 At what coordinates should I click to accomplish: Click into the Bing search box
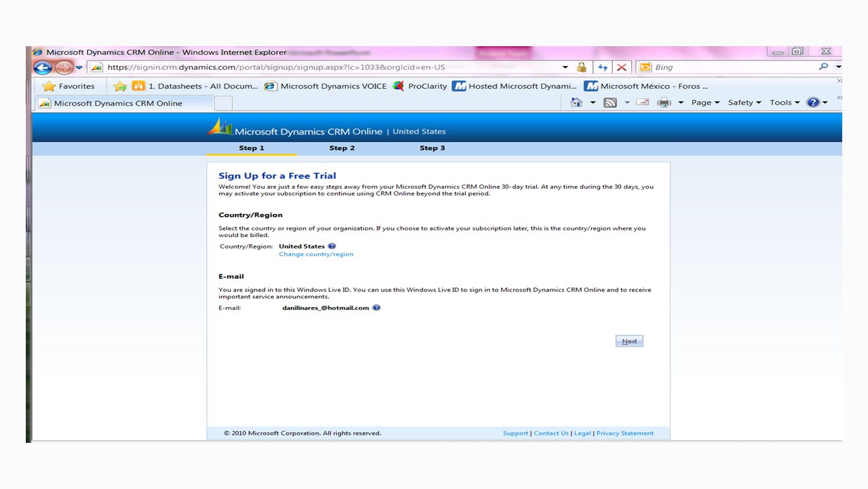(733, 67)
